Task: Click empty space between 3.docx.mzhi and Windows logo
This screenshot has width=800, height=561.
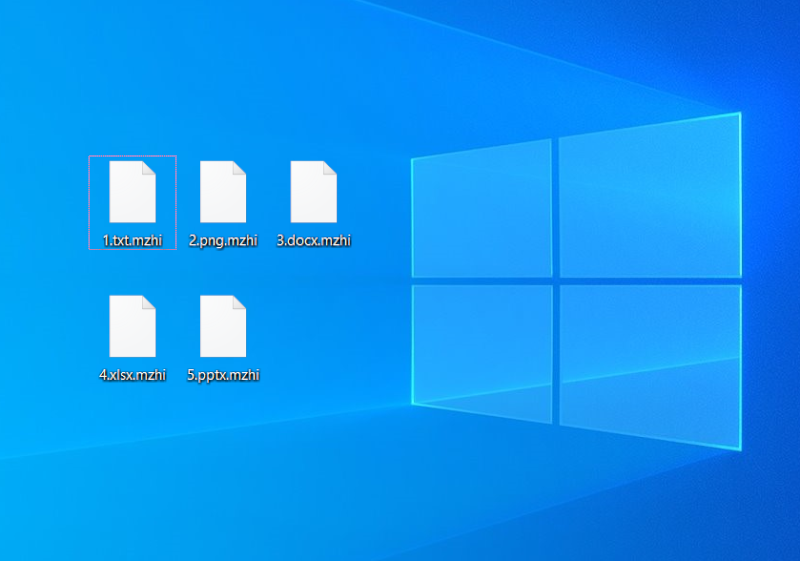Action: (x=380, y=200)
